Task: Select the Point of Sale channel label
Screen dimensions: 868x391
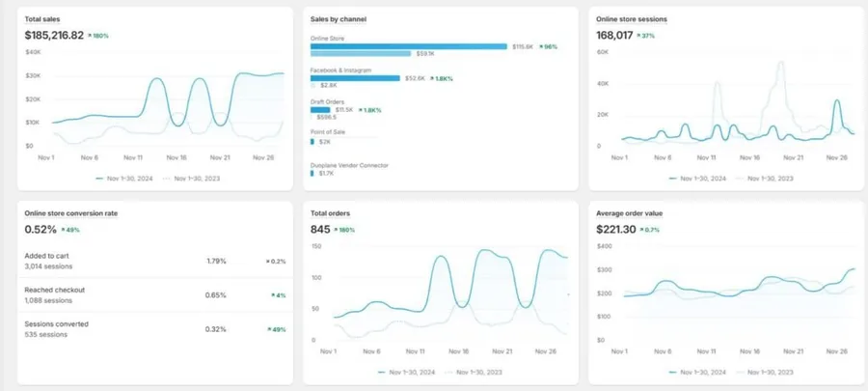Action: click(x=327, y=132)
